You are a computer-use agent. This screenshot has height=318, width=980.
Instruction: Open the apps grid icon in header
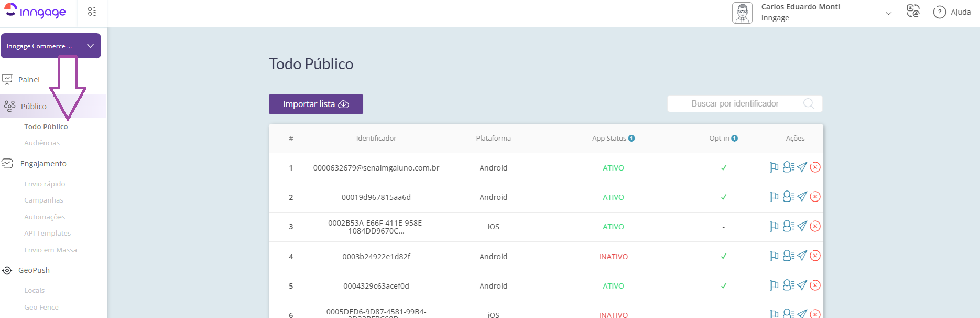coord(92,12)
